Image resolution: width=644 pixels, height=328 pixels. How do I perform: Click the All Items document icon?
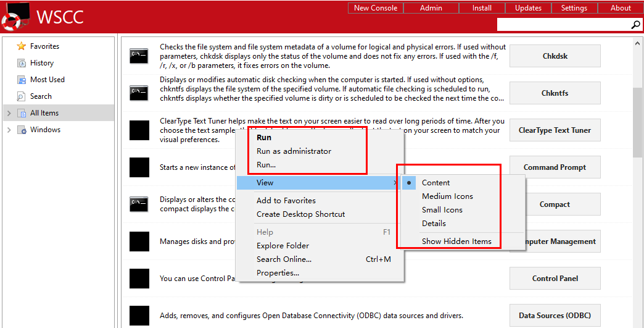(22, 113)
